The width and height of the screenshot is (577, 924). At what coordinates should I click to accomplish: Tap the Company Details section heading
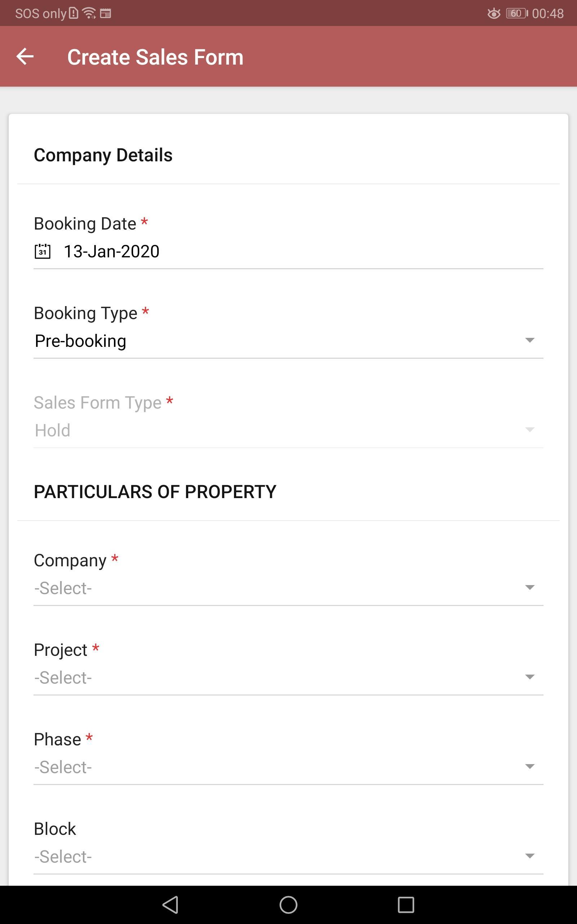tap(103, 156)
